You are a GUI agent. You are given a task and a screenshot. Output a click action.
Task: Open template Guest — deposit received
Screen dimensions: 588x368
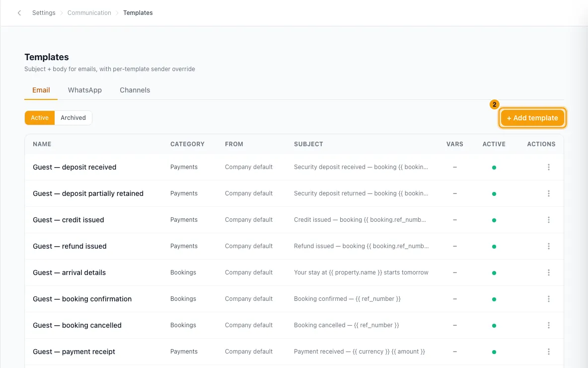pos(74,167)
